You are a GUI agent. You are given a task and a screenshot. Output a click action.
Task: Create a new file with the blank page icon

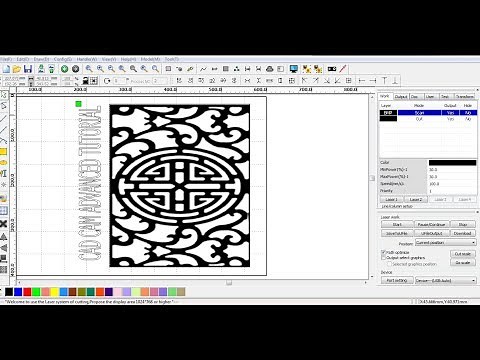pyautogui.click(x=6, y=69)
